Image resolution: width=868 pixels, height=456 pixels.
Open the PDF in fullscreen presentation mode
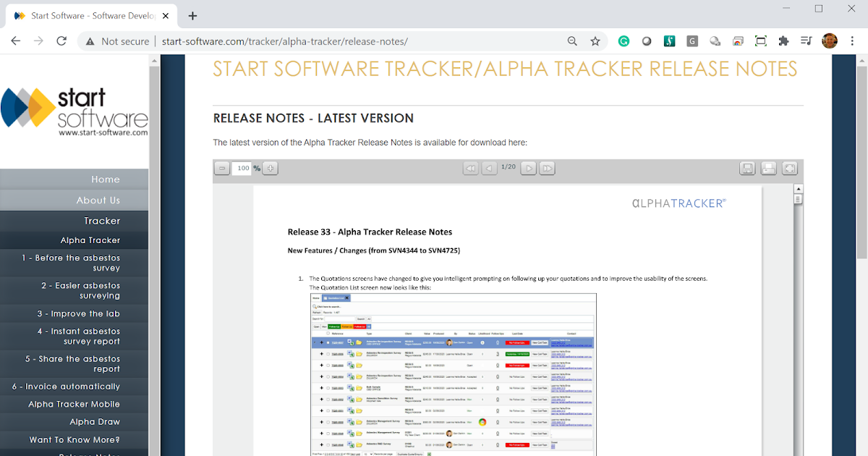[x=789, y=168]
